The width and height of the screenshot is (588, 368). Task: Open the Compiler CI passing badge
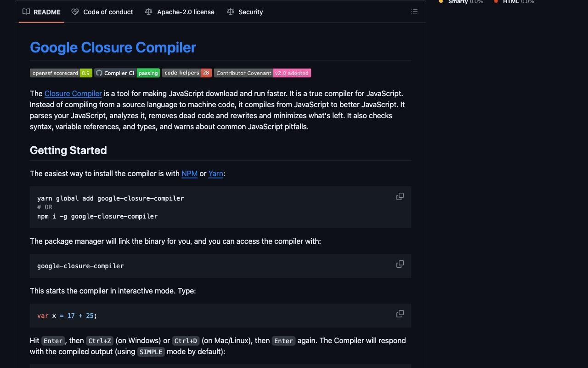(x=127, y=73)
